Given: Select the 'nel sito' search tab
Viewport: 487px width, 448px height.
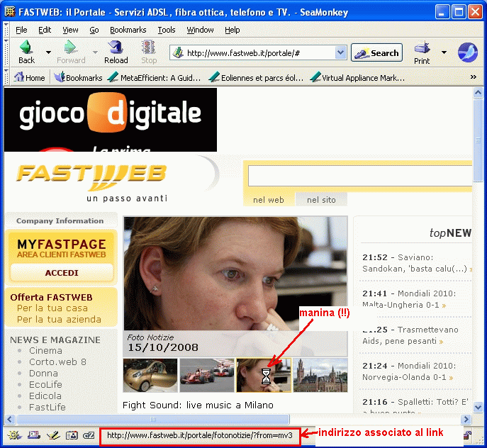Looking at the screenshot, I should click(x=321, y=199).
